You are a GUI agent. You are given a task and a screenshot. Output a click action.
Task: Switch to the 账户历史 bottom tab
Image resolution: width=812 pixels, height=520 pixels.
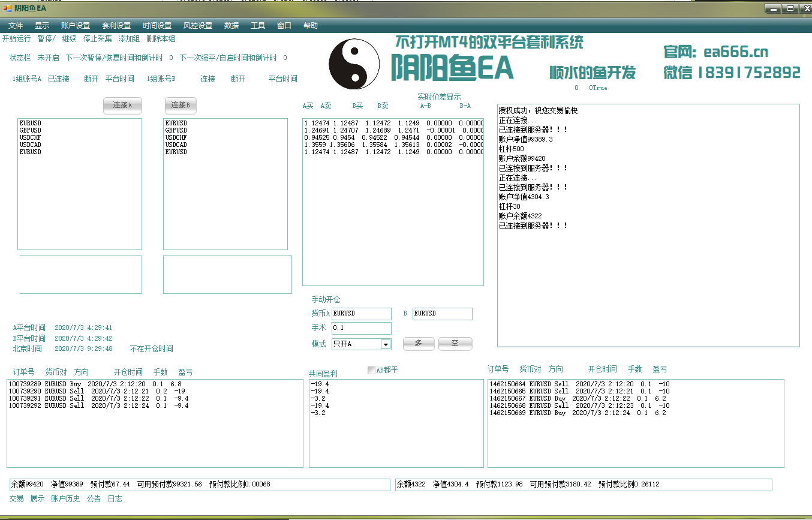65,498
